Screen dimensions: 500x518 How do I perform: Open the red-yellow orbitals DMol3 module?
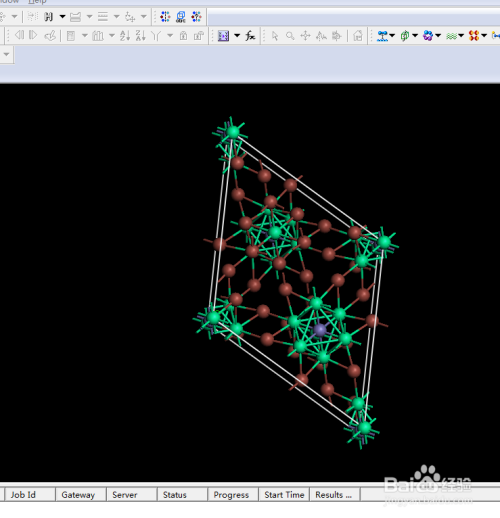tap(474, 36)
